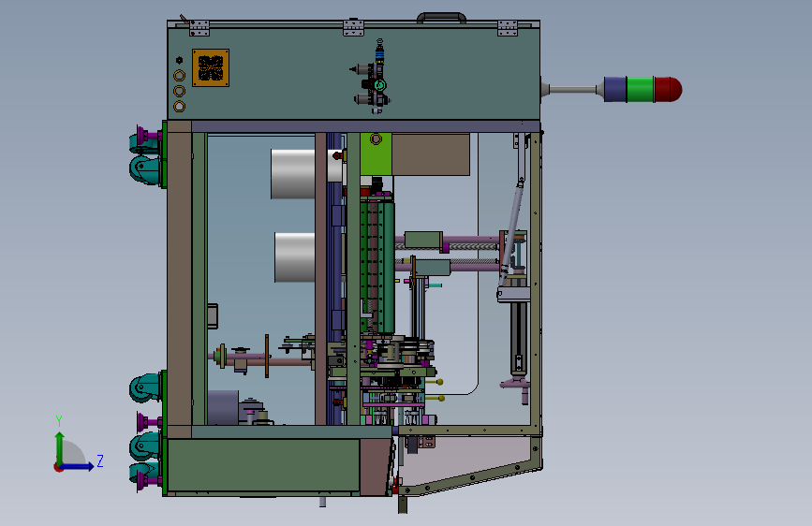Select the red segment of the signal tower light
Image resolution: width=812 pixels, height=526 pixels.
tap(669, 90)
